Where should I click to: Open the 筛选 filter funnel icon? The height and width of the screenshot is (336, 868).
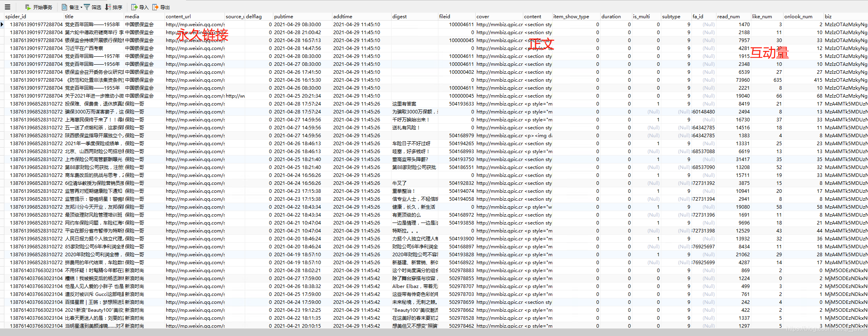[x=87, y=7]
